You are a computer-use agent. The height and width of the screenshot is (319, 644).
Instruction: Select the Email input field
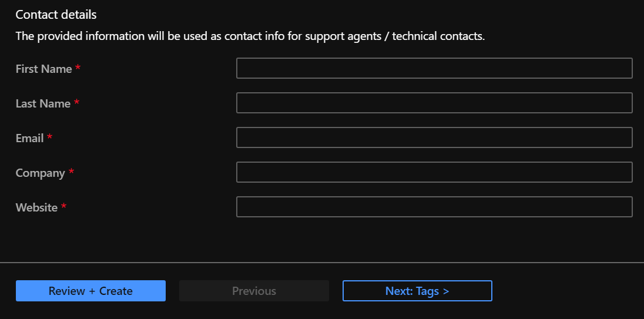click(434, 137)
